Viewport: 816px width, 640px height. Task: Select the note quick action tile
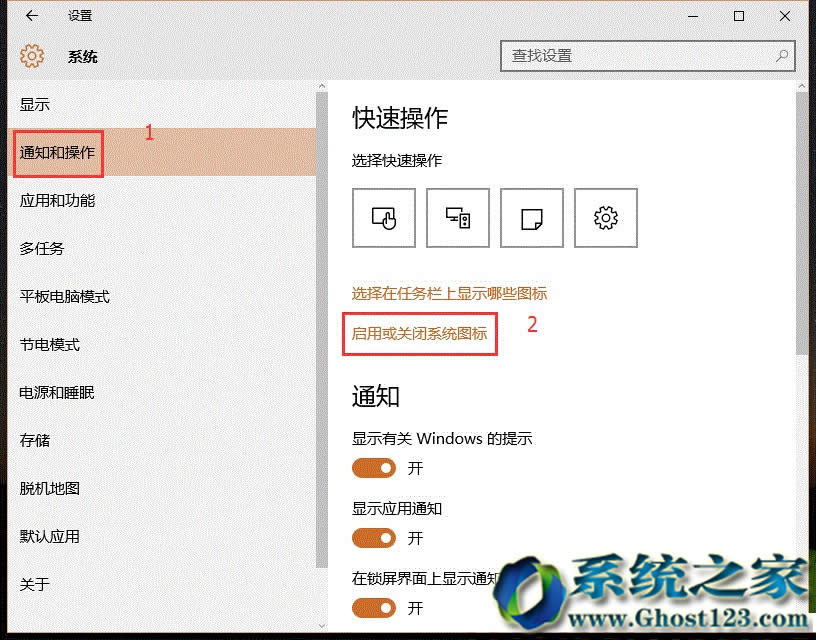tap(532, 217)
